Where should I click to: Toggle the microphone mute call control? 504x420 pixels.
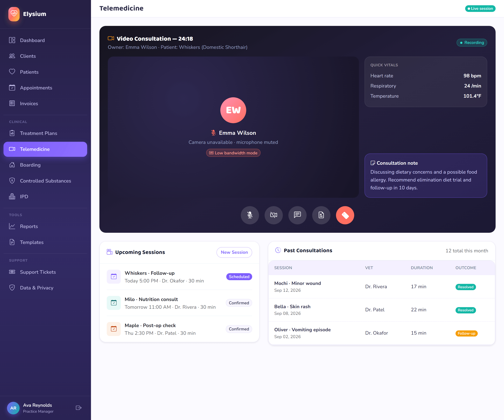coord(250,215)
